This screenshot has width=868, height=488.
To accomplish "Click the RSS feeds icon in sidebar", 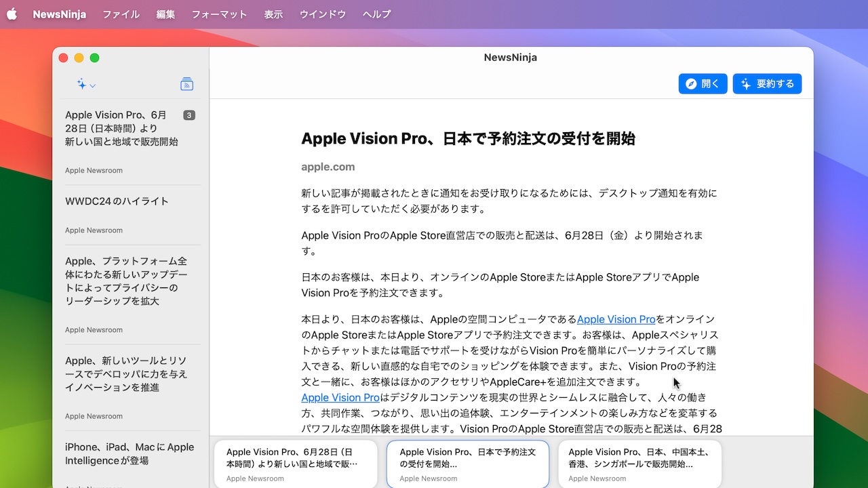I will [187, 84].
